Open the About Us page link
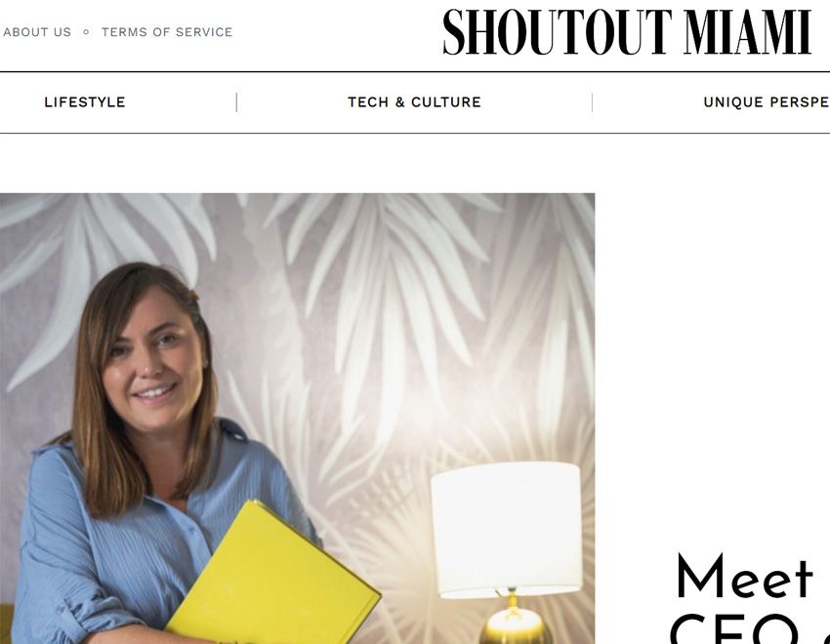This screenshot has width=830, height=644. [37, 32]
